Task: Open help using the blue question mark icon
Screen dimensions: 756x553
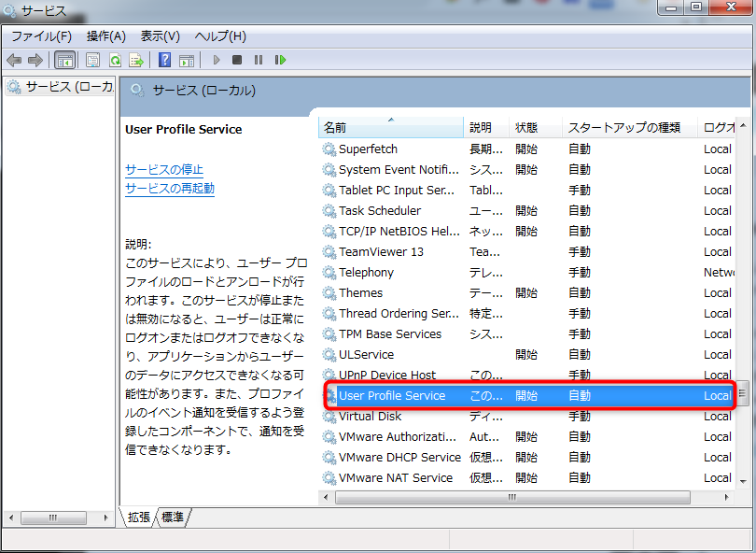Action: 164,60
